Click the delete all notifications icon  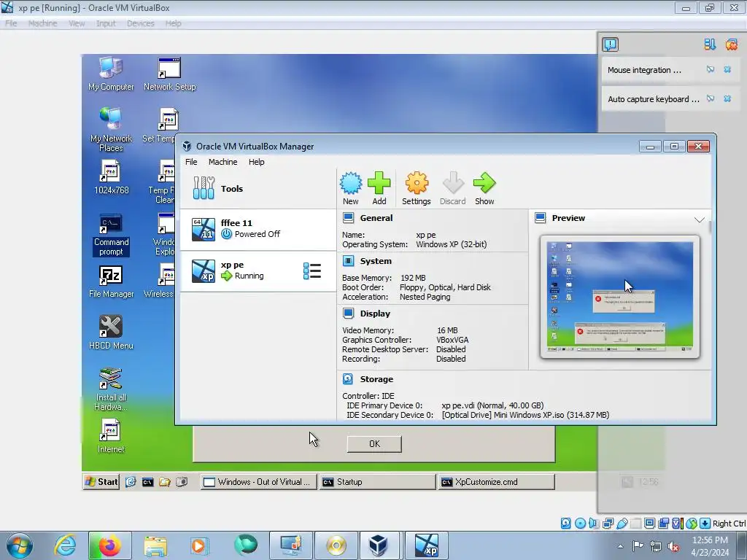(731, 44)
